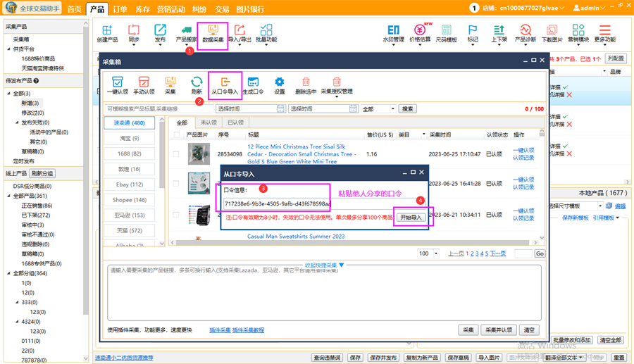Click the product title search box
Viewport: 634px width, 364px height.
pyautogui.click(x=159, y=108)
